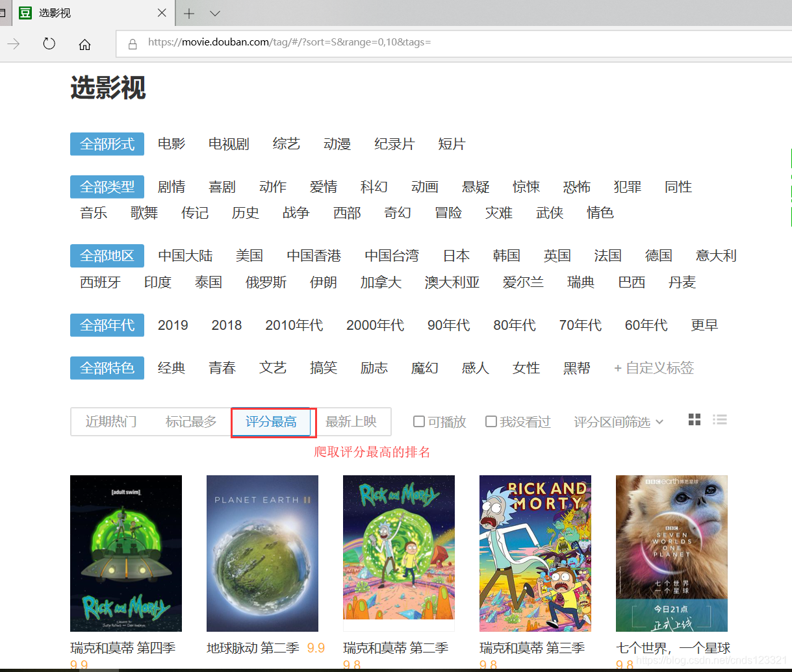Open 地球脉动 第二季 poster
This screenshot has height=672, width=792.
tap(262, 553)
